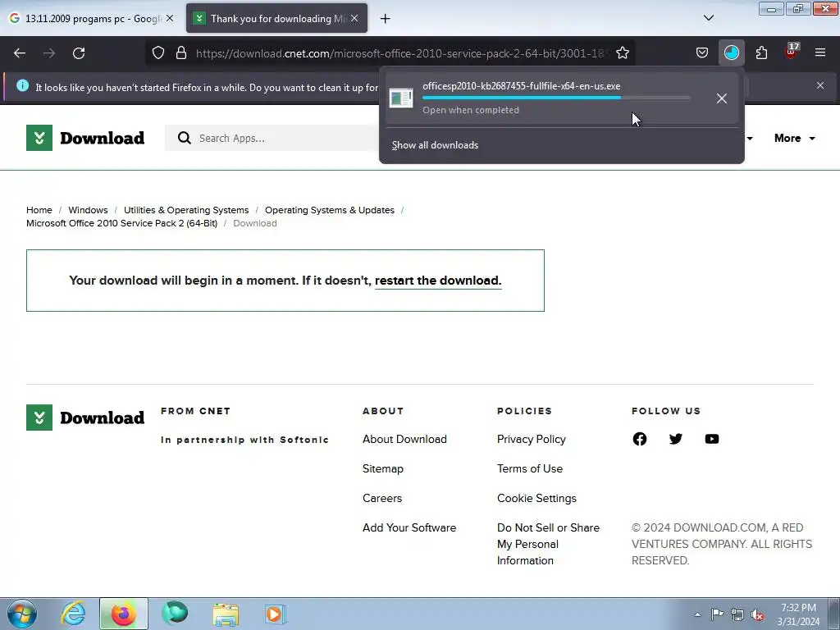This screenshot has height=630, width=840.
Task: Click the footer Download logo
Action: tap(85, 418)
